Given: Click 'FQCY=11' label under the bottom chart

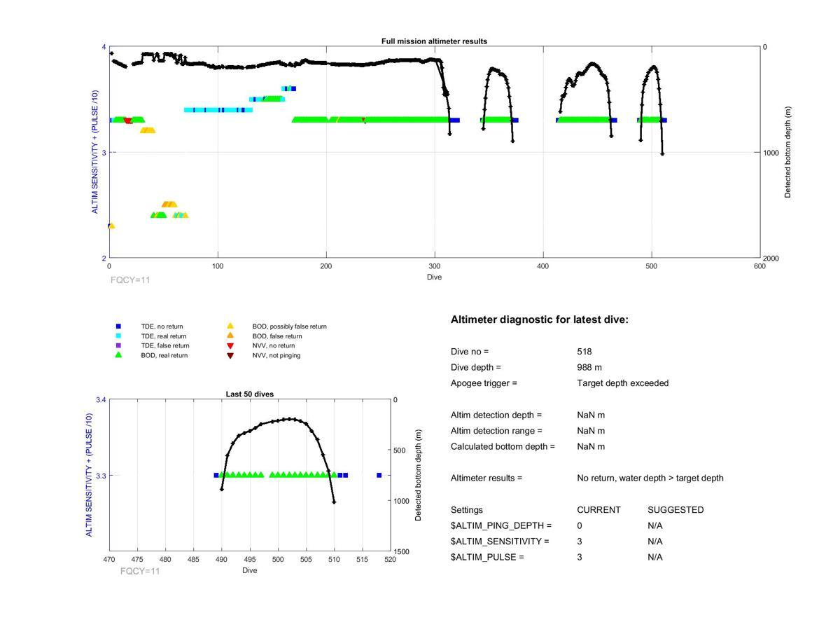Looking at the screenshot, I should click(140, 571).
